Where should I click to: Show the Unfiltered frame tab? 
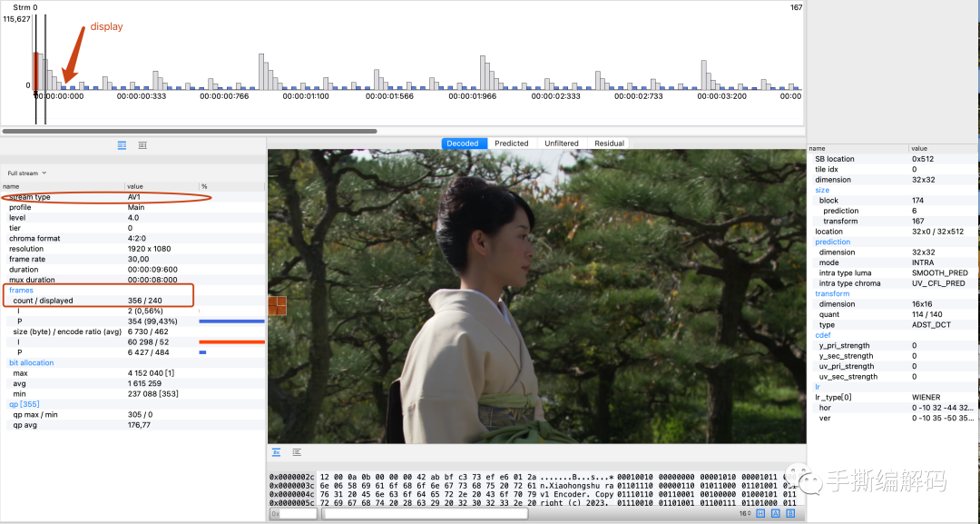tap(562, 143)
